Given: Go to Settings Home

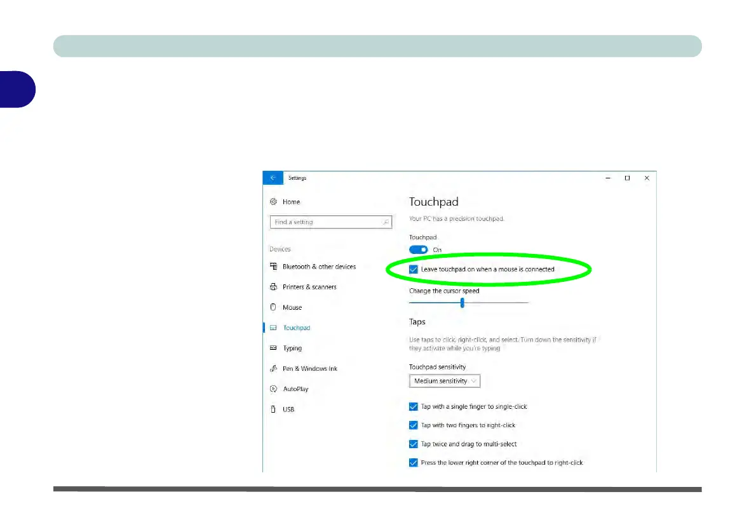Looking at the screenshot, I should click(291, 202).
